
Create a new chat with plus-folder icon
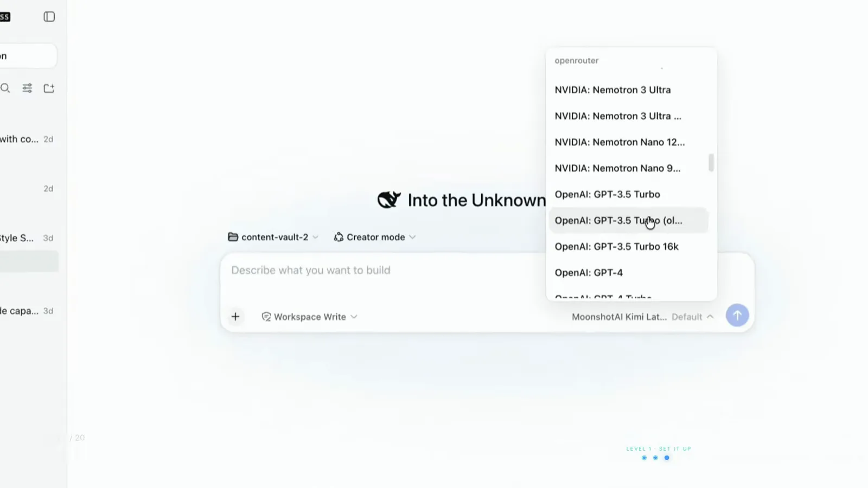pos(49,88)
